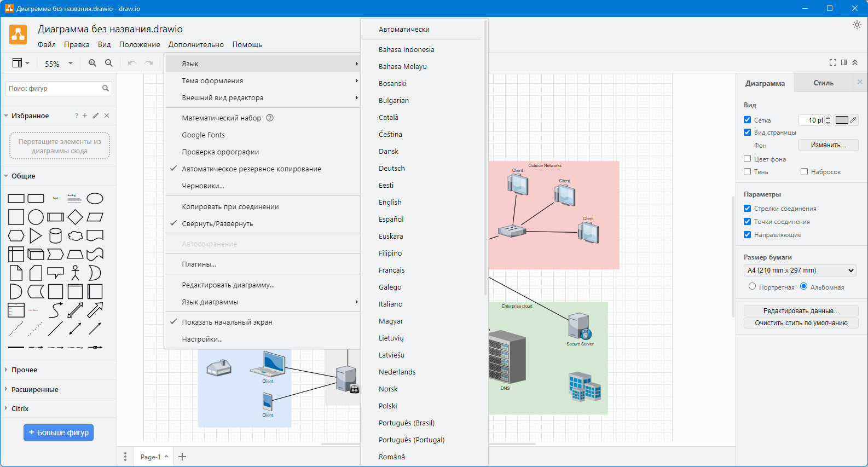Screen dimensions: 868x467
Task: Click the undo arrow icon
Action: coord(131,63)
